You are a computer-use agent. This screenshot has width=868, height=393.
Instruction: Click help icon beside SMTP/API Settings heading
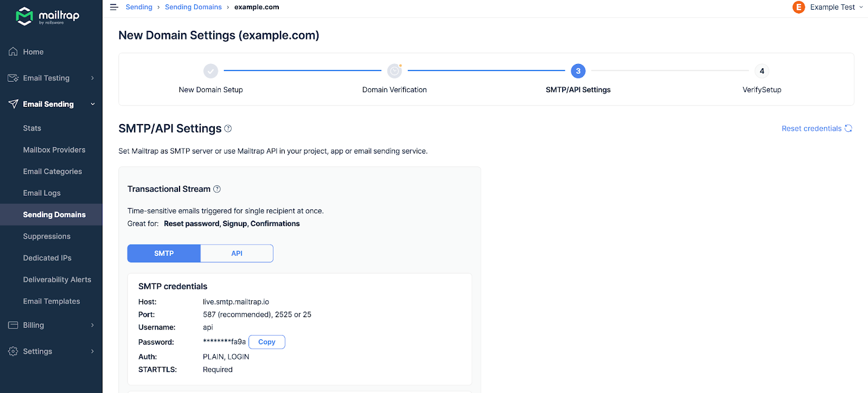coord(228,128)
